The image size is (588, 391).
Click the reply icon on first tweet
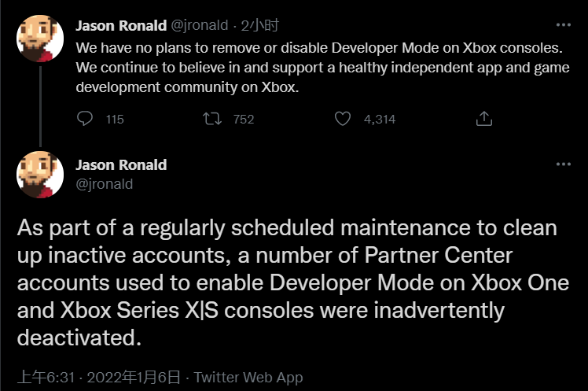(x=86, y=119)
